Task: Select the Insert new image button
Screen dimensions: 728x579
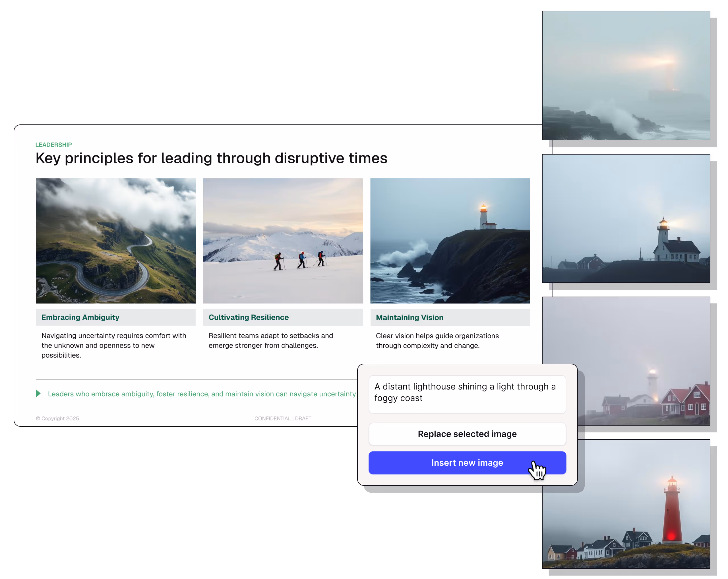Action: coord(467,463)
